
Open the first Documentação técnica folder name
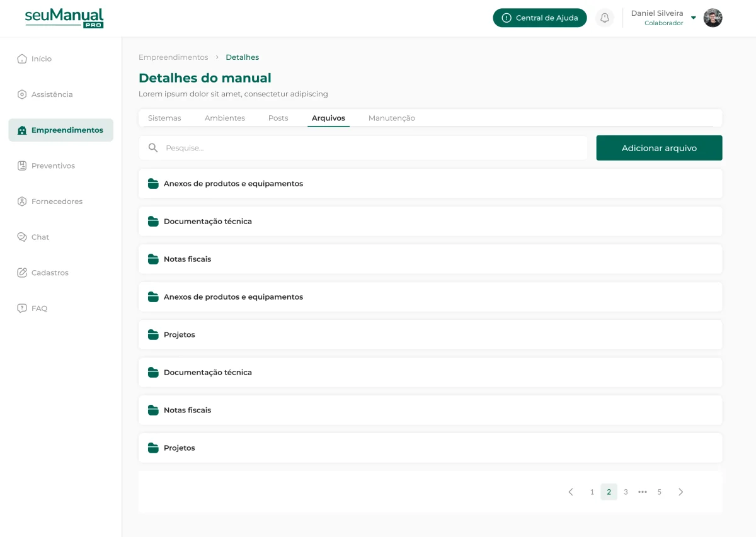[x=208, y=222]
